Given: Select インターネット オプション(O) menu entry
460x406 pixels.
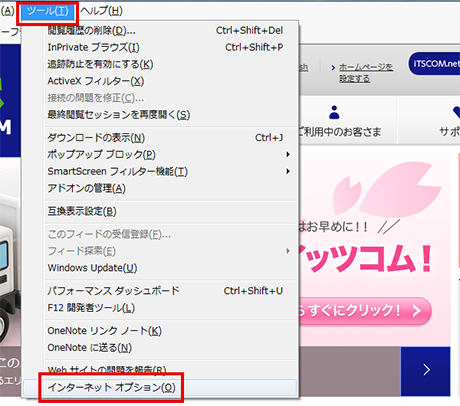Looking at the screenshot, I should (x=160, y=388).
